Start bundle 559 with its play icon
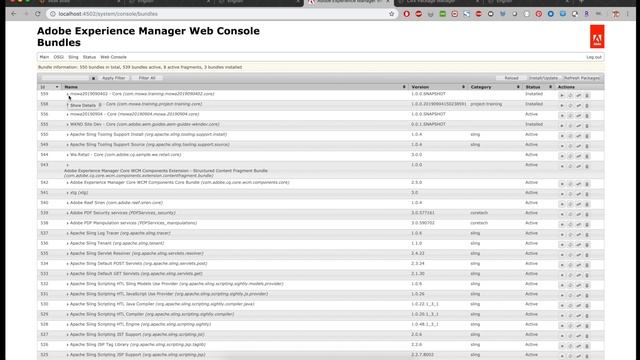 click(562, 96)
